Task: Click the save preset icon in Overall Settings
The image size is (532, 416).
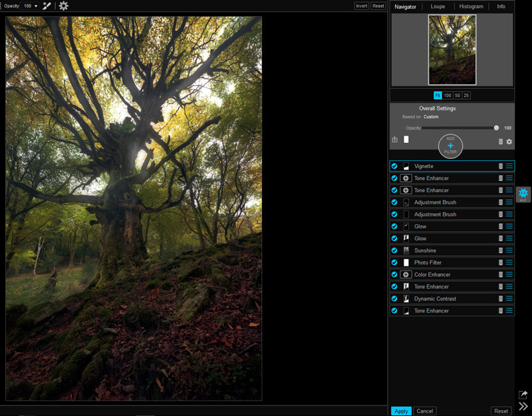Action: (x=395, y=140)
